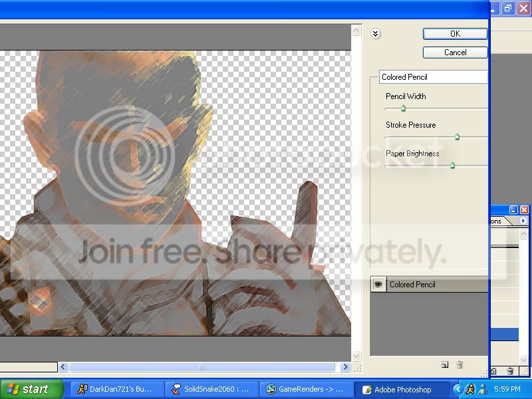Click the Pencil Width slider handle
The image size is (532, 399).
click(403, 108)
